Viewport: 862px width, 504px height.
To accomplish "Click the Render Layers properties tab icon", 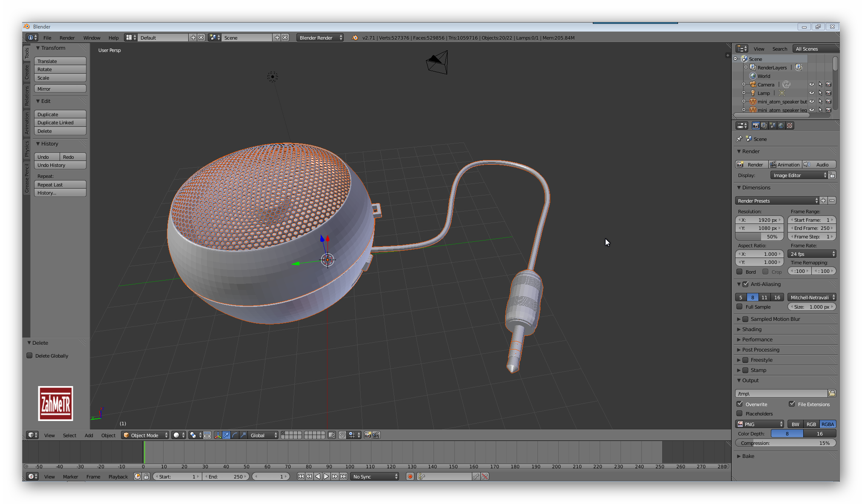I will pos(764,126).
